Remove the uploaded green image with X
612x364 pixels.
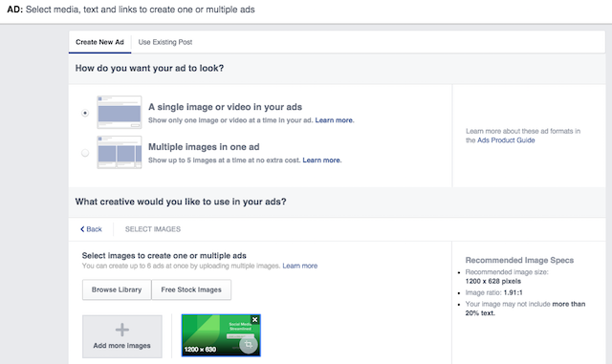[255, 320]
